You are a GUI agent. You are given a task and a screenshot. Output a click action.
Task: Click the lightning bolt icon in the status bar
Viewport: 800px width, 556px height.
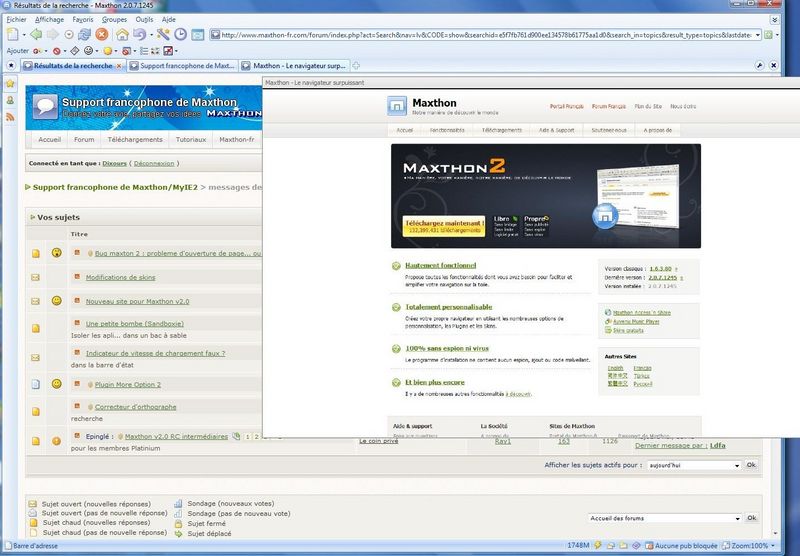tap(598, 546)
